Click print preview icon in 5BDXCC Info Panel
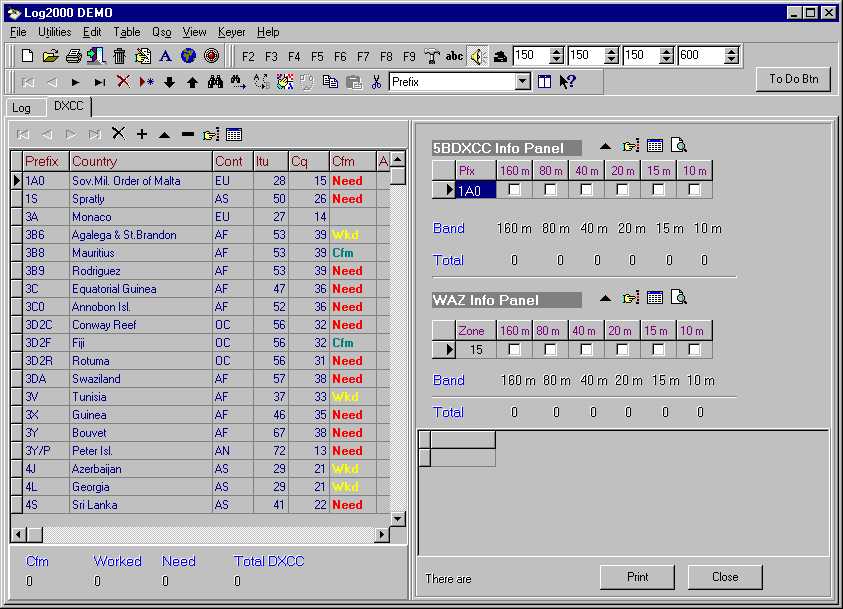The width and height of the screenshot is (843, 609). (x=679, y=146)
